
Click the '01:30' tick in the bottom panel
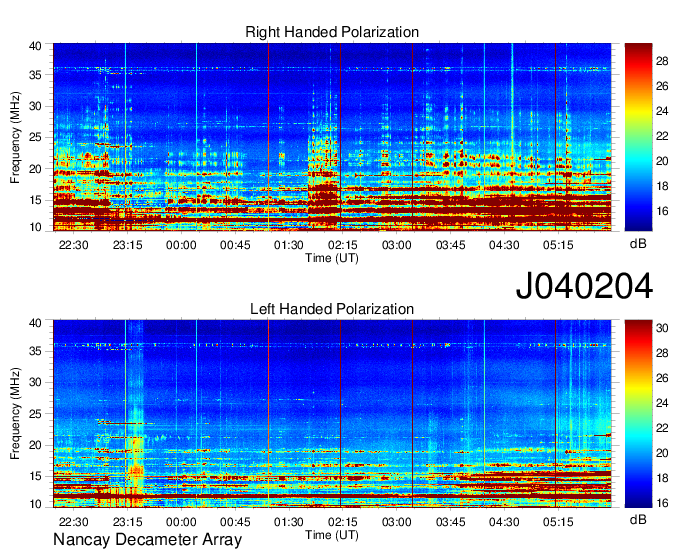[289, 522]
